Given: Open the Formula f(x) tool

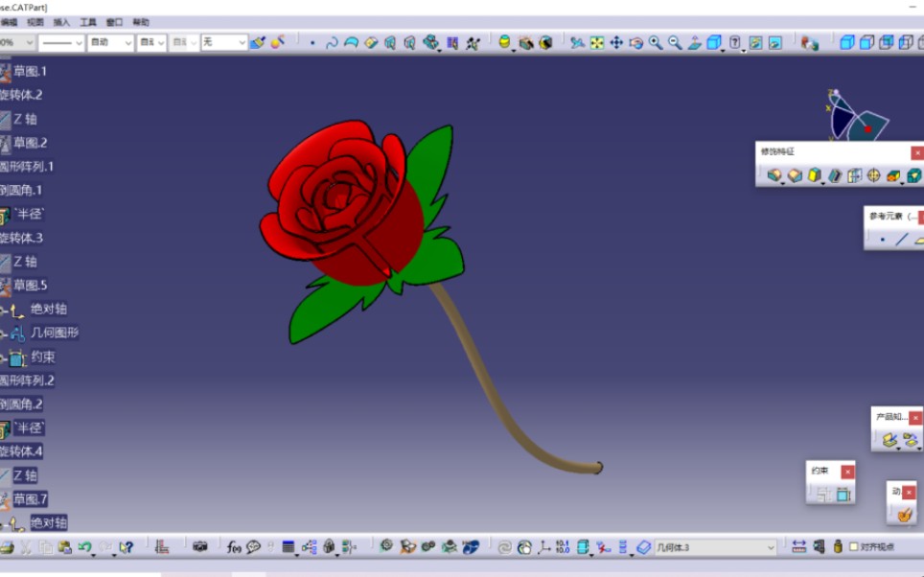Looking at the screenshot, I should coord(234,547).
